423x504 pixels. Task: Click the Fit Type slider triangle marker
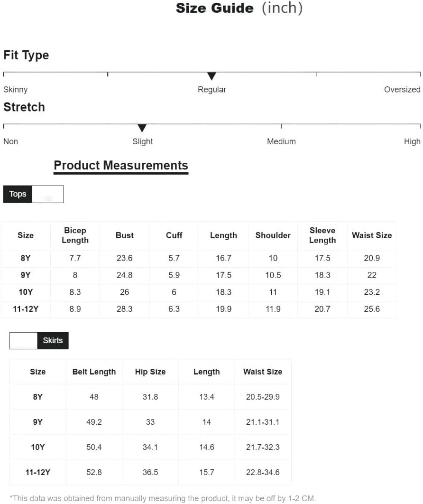pos(211,76)
